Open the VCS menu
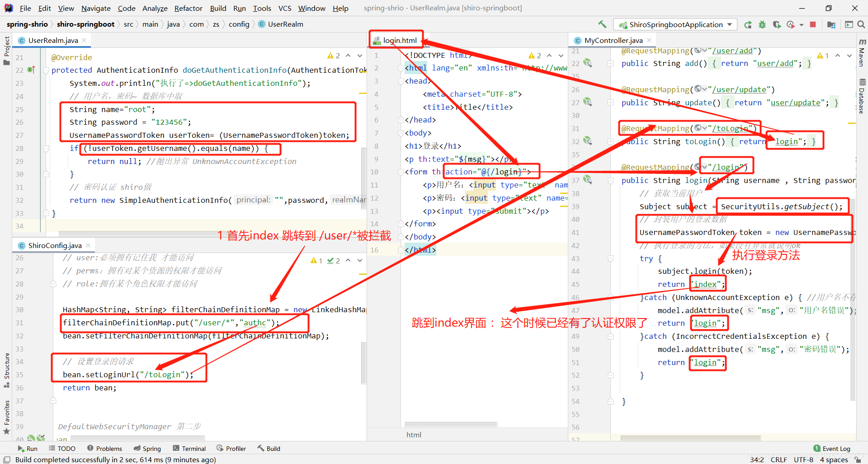 [285, 8]
